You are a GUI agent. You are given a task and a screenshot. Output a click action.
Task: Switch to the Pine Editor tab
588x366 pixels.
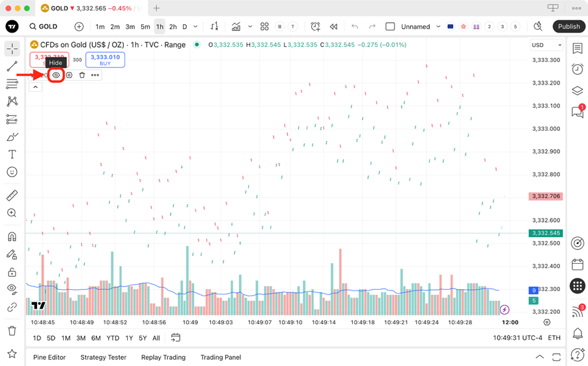[49, 358]
